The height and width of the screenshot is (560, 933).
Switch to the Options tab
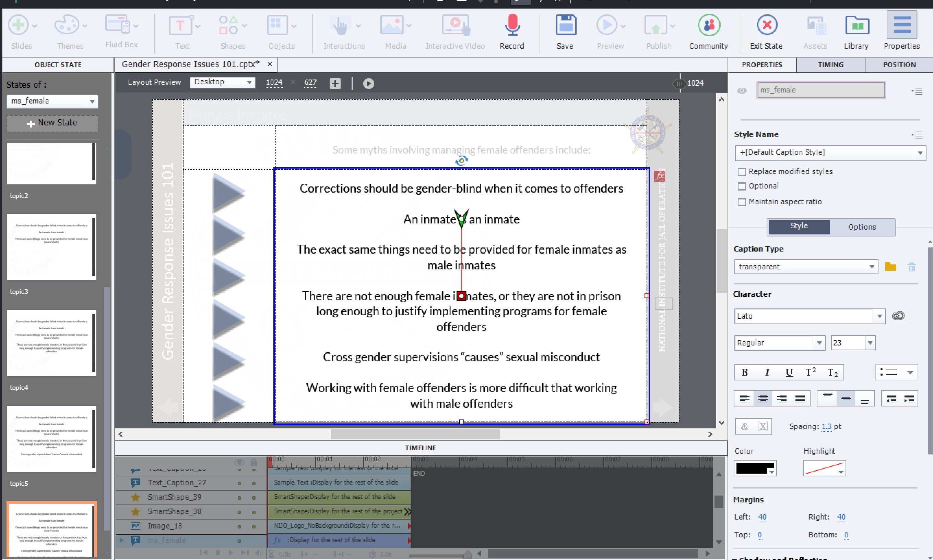862,227
